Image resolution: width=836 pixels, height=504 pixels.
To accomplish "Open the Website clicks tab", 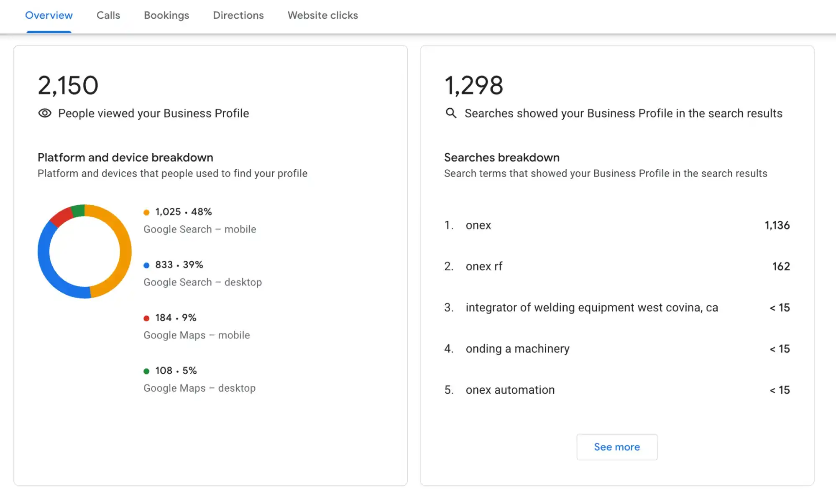I will (x=323, y=15).
